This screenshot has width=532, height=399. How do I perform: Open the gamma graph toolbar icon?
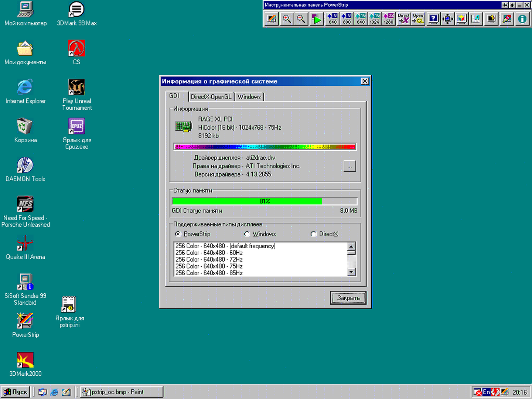(476, 18)
